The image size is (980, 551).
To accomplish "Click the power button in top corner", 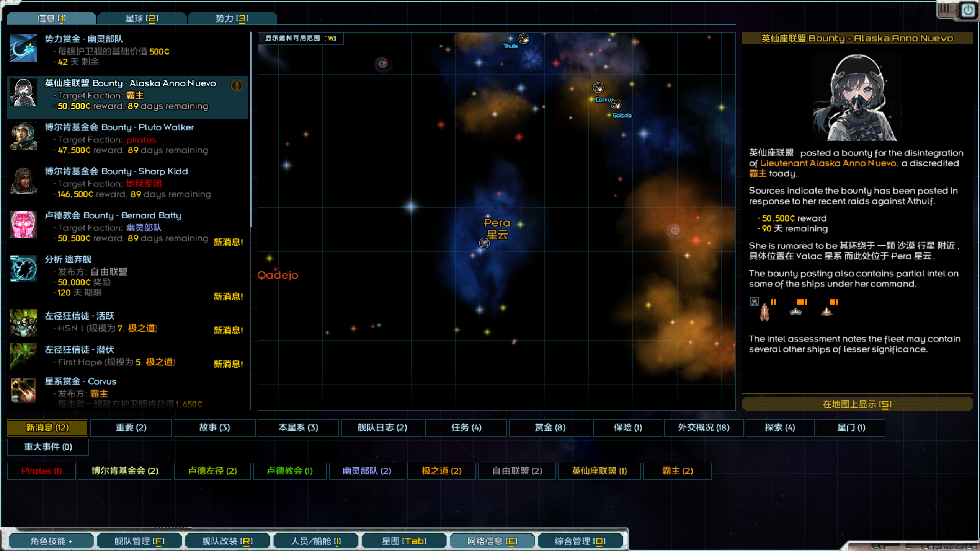I will point(968,10).
